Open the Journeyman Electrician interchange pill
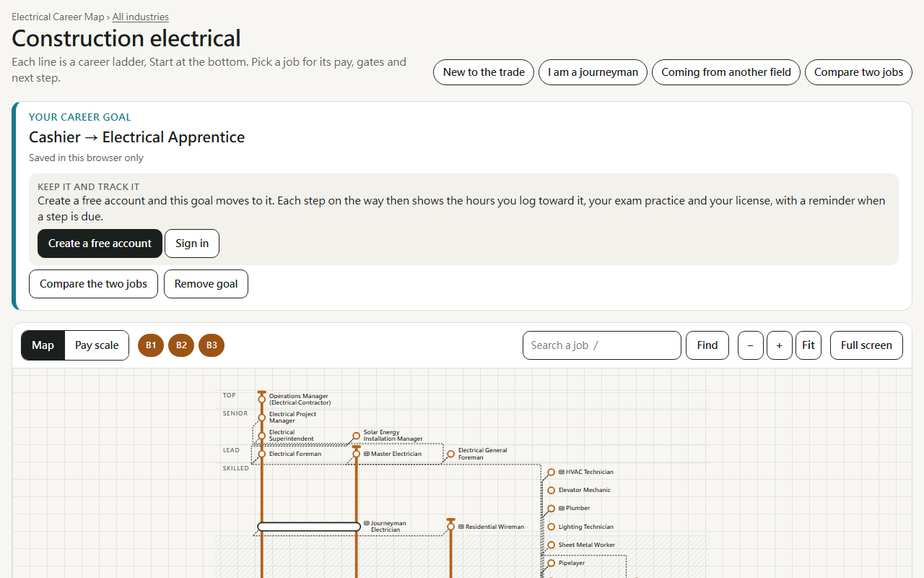Screen dimensions: 924x578 coord(309,527)
